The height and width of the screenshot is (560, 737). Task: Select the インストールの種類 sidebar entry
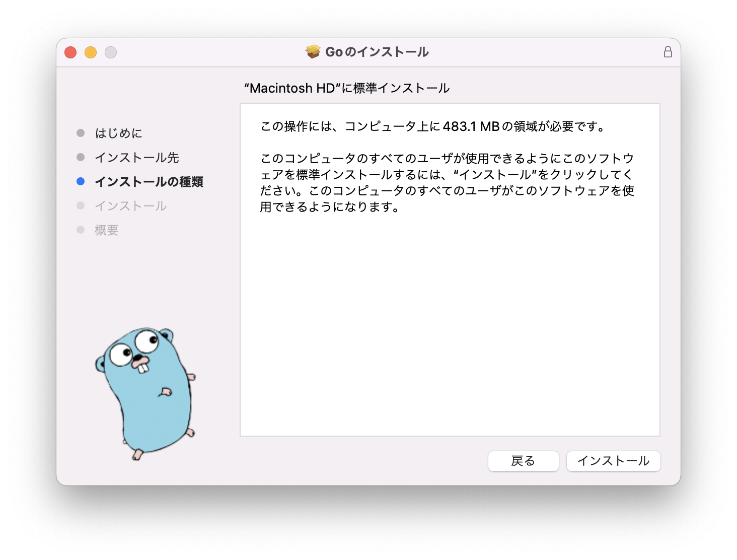point(150,181)
